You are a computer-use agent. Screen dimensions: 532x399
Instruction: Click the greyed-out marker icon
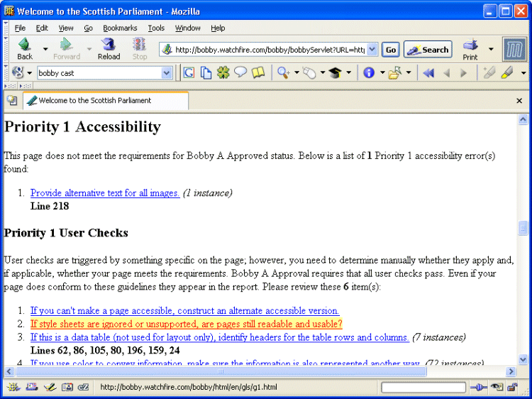489,72
